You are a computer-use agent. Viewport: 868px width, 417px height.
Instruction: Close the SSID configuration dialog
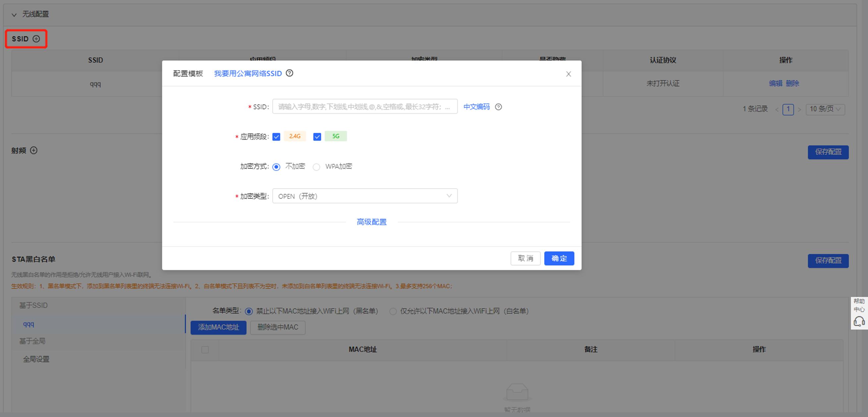568,74
